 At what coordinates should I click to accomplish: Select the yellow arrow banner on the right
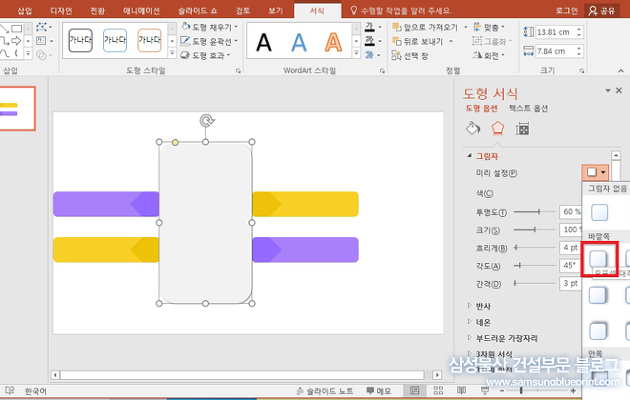pyautogui.click(x=305, y=204)
